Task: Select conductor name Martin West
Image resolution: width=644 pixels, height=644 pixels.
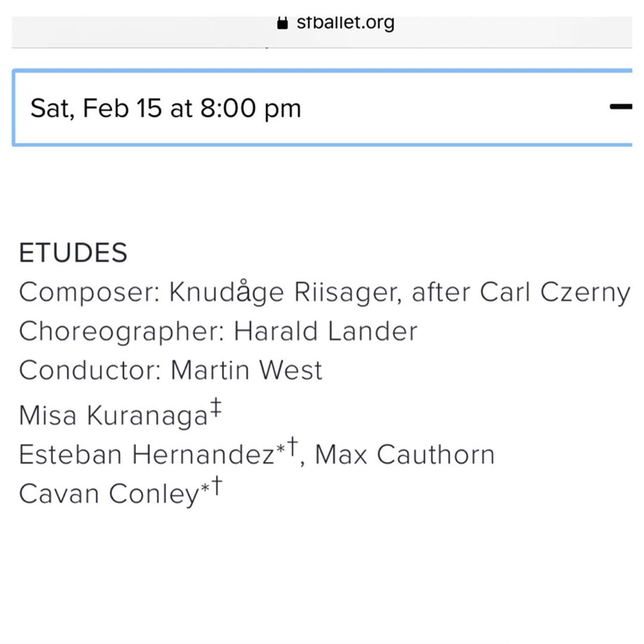Action: click(x=246, y=370)
